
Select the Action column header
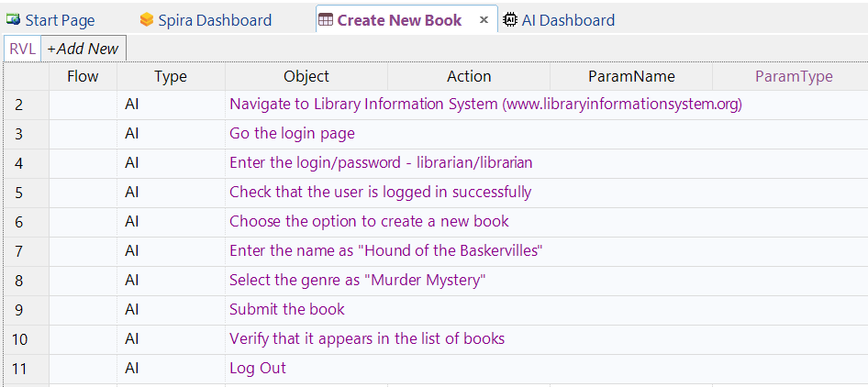(x=469, y=76)
